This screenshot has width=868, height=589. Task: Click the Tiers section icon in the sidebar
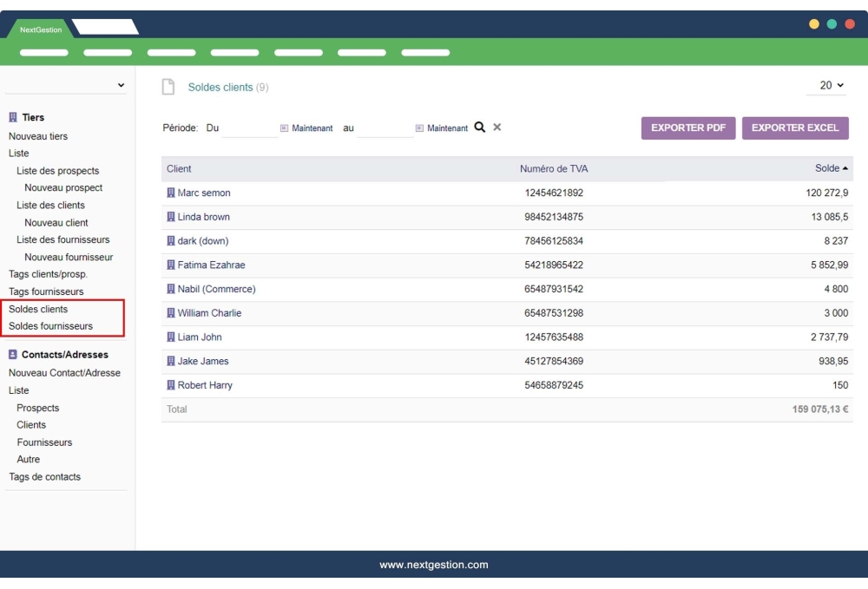[10, 117]
